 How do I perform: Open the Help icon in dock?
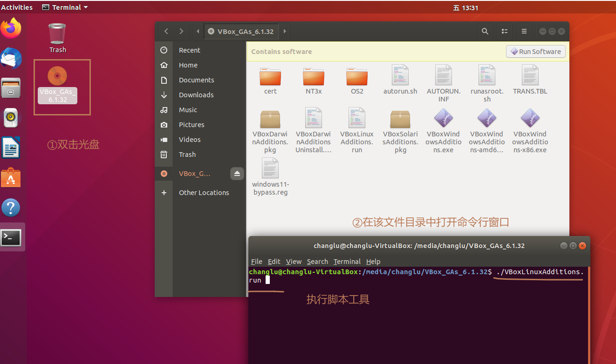tap(11, 208)
